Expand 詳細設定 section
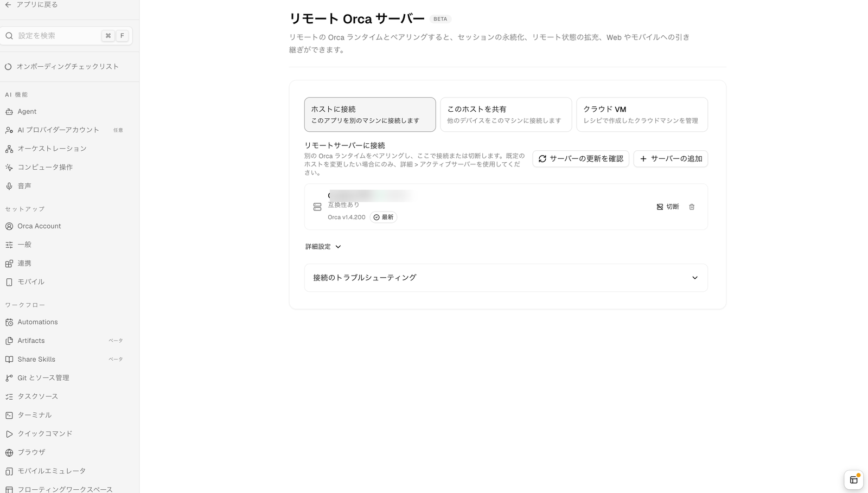This screenshot has height=493, width=868. point(323,247)
